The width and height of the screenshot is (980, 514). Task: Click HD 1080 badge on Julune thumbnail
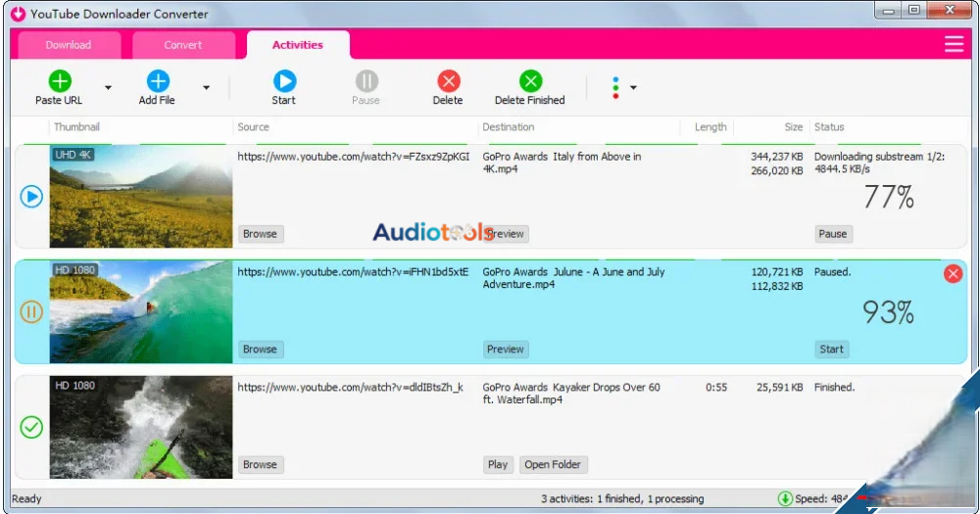click(75, 270)
